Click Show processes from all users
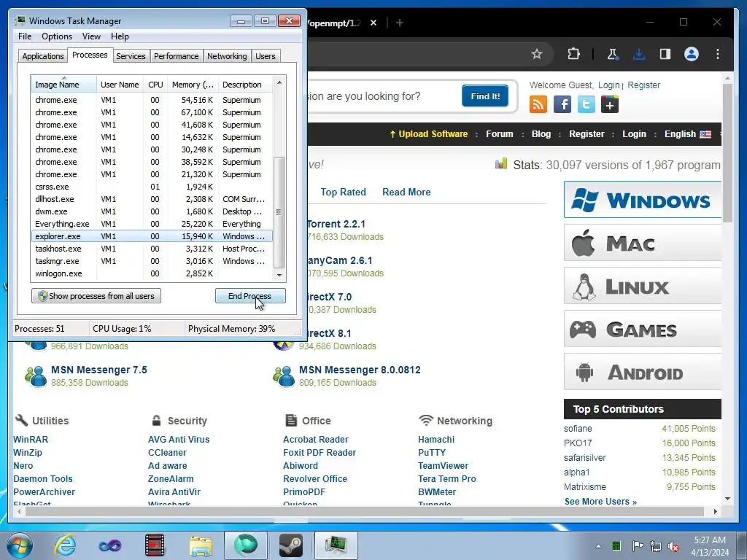Viewport: 747px width, 560px height. pos(96,296)
